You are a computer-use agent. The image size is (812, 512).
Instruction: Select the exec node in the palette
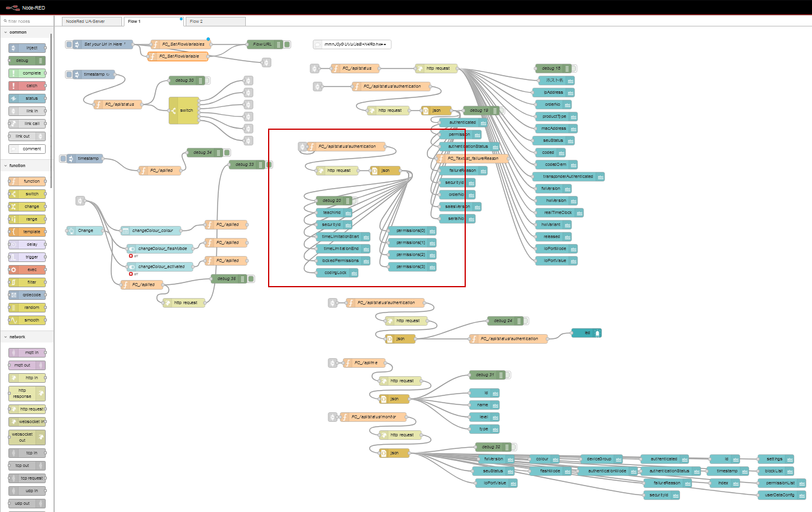[27, 270]
